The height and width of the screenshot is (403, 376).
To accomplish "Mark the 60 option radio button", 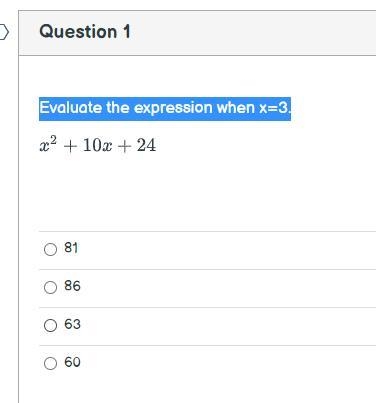I will pyautogui.click(x=50, y=363).
